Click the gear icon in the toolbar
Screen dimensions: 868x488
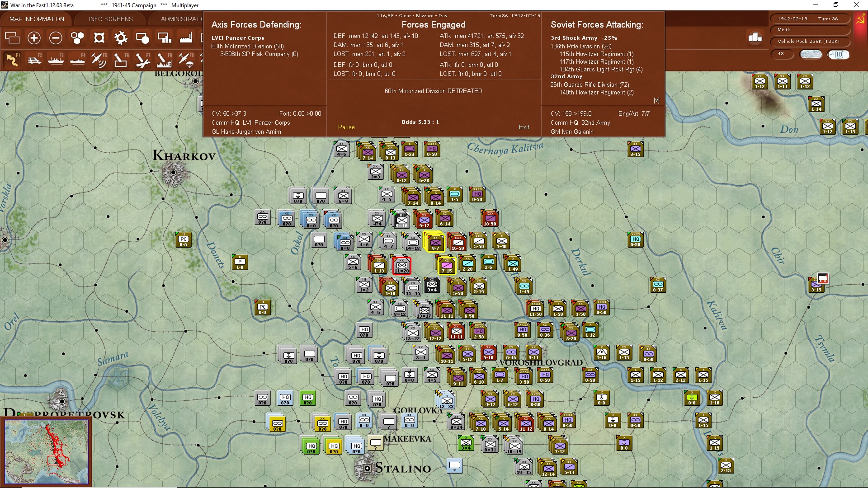[x=121, y=38]
